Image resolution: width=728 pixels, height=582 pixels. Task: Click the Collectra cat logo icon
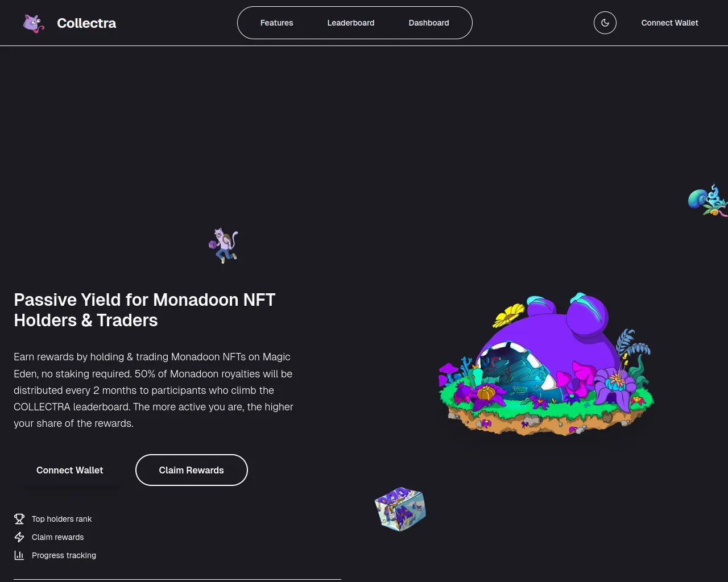34,23
